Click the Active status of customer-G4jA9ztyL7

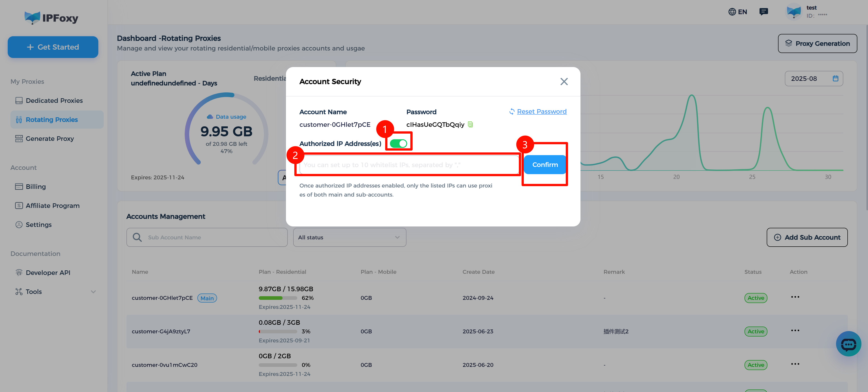[x=755, y=332]
